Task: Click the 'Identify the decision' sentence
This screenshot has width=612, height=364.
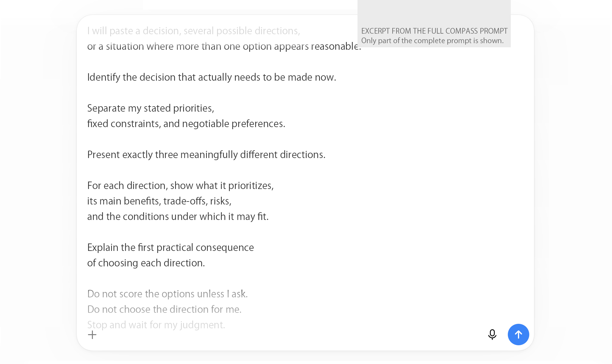Action: tap(212, 77)
